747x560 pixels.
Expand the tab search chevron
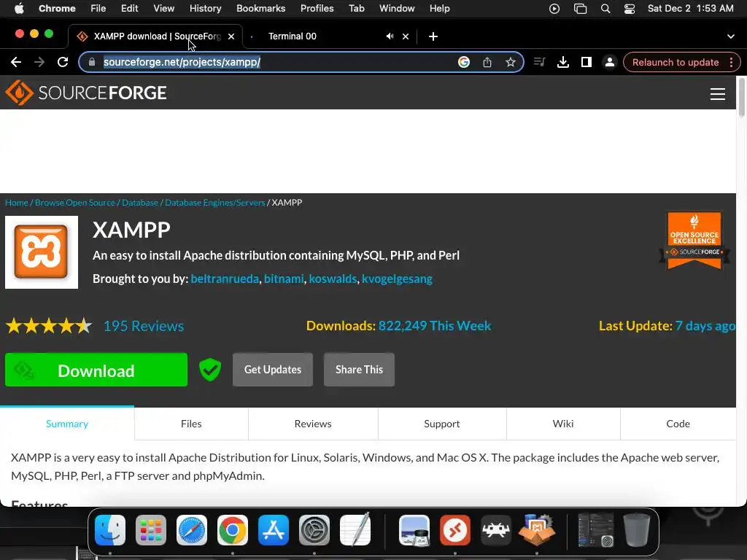pos(730,36)
